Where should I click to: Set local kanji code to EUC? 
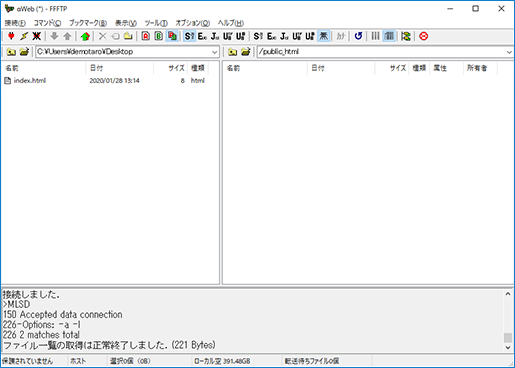[202, 36]
